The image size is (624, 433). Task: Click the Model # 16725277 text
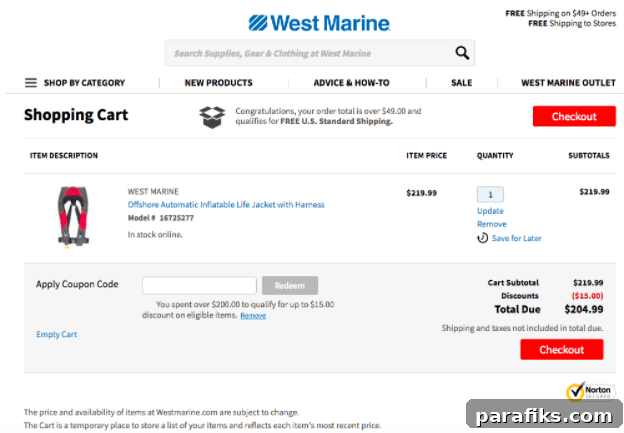161,218
